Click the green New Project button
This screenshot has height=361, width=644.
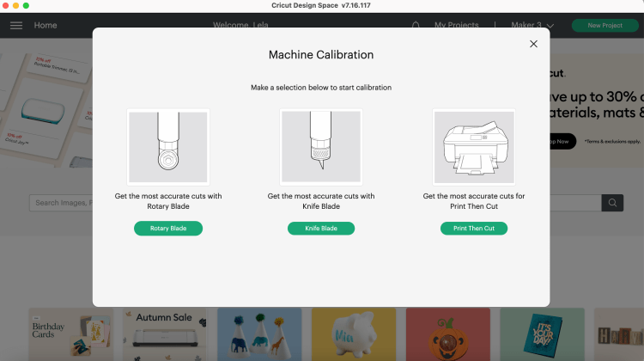pos(605,26)
